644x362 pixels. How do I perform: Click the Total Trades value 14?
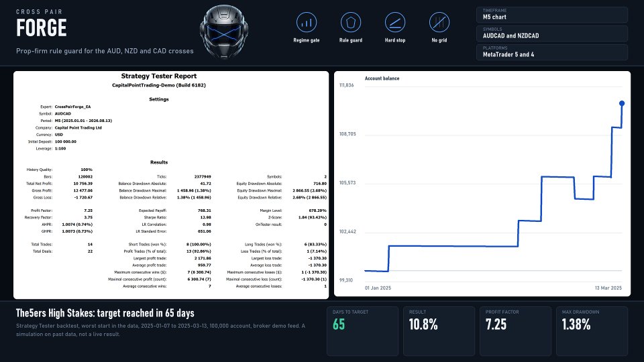coord(90,244)
